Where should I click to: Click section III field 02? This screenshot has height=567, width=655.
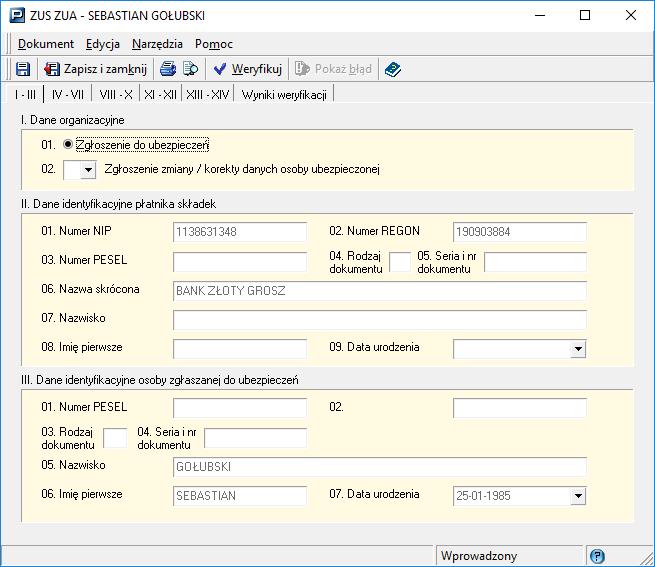520,408
